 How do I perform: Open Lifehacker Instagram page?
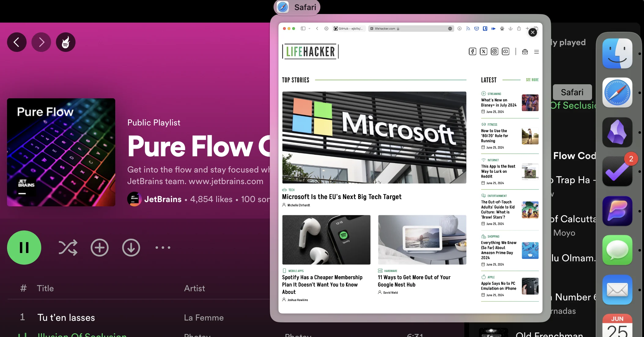tap(495, 51)
